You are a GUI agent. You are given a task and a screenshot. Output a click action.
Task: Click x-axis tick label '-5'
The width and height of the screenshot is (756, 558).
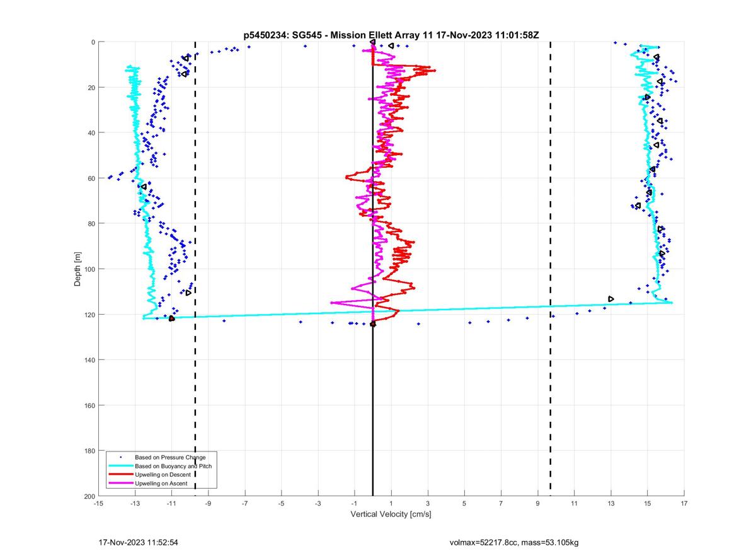click(x=281, y=504)
